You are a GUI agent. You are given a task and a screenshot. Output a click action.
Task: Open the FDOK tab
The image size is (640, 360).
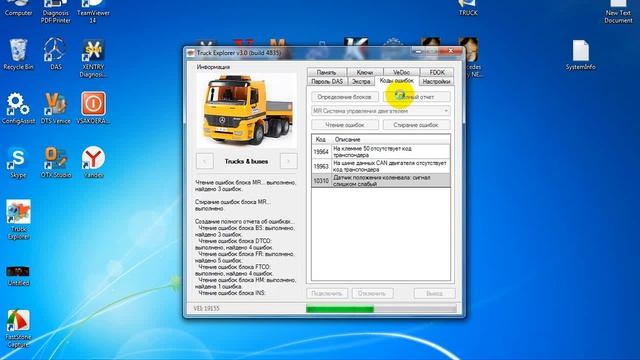(x=437, y=72)
